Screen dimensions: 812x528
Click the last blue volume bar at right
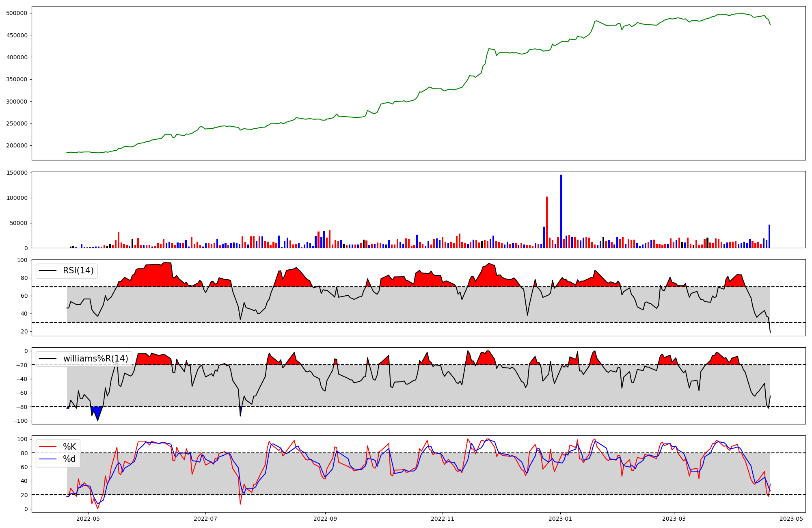[x=769, y=236]
